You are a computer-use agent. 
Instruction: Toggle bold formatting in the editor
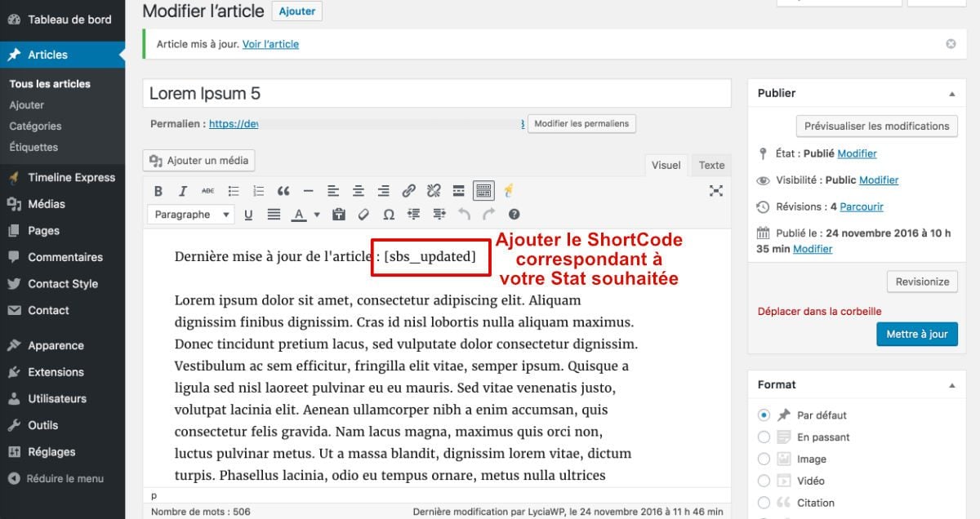click(158, 190)
